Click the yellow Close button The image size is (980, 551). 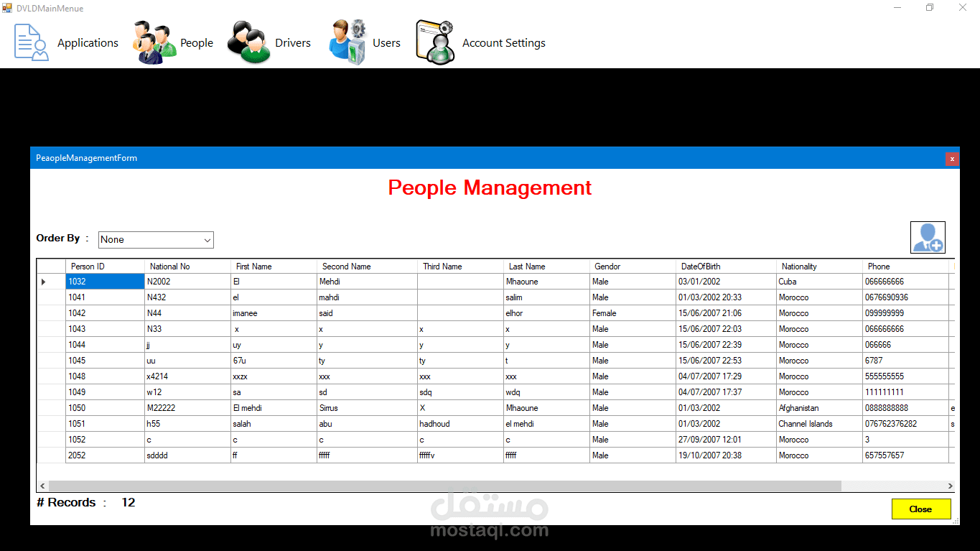point(921,509)
